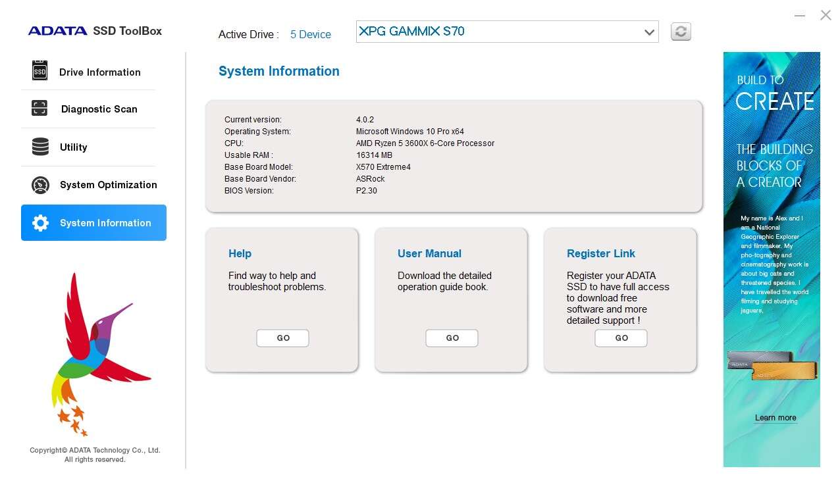Click the SSD product image in banner
The height and width of the screenshot is (504, 840).
[772, 366]
